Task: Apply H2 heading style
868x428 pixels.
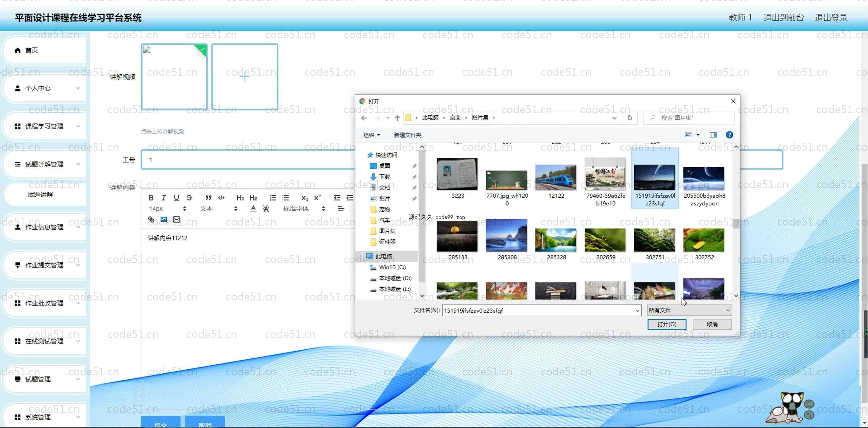Action: [253, 198]
